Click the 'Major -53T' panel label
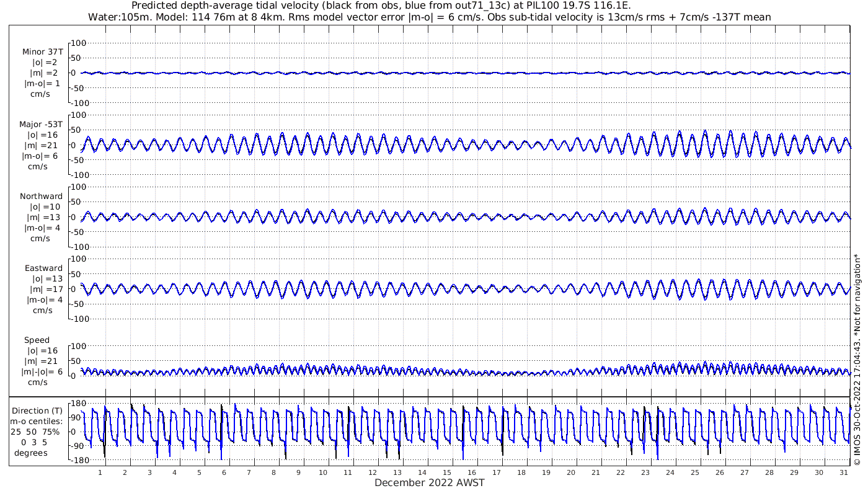The image size is (868, 496). pyautogui.click(x=40, y=125)
